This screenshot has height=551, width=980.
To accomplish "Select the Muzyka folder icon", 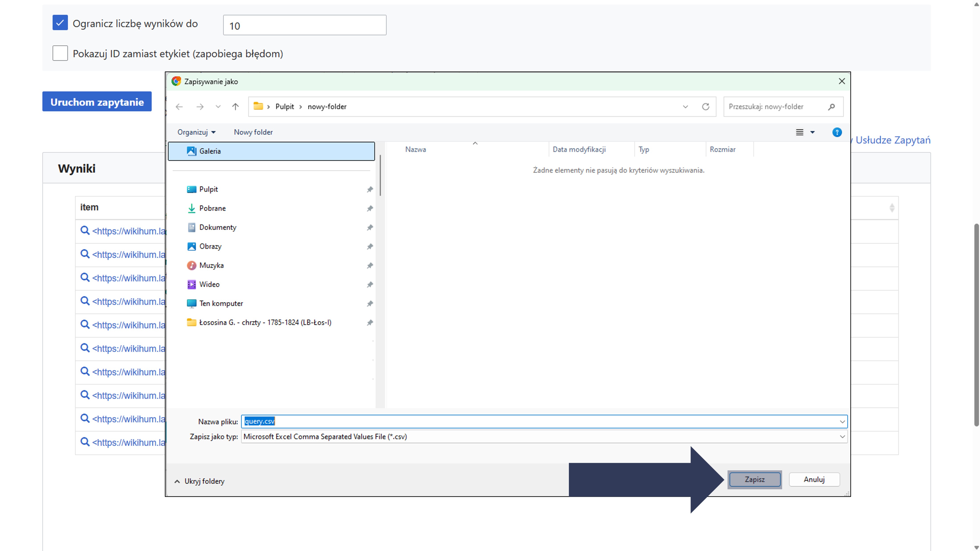I will click(x=191, y=265).
